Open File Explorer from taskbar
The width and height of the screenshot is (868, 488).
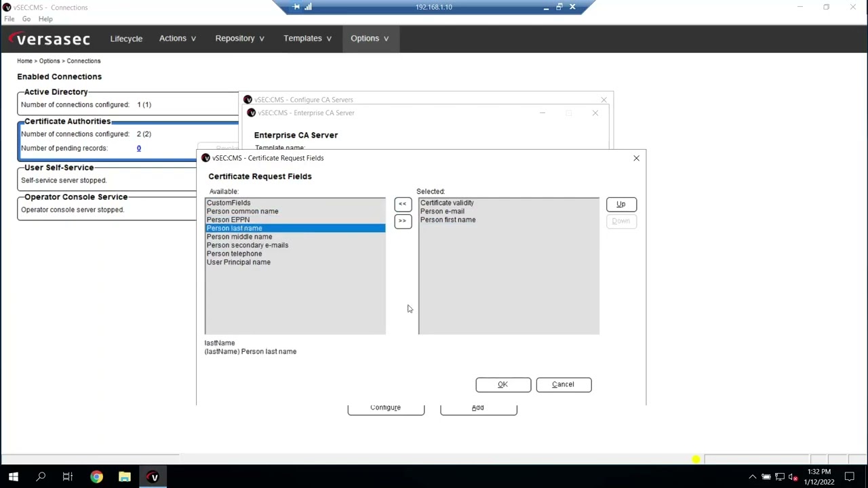click(125, 477)
